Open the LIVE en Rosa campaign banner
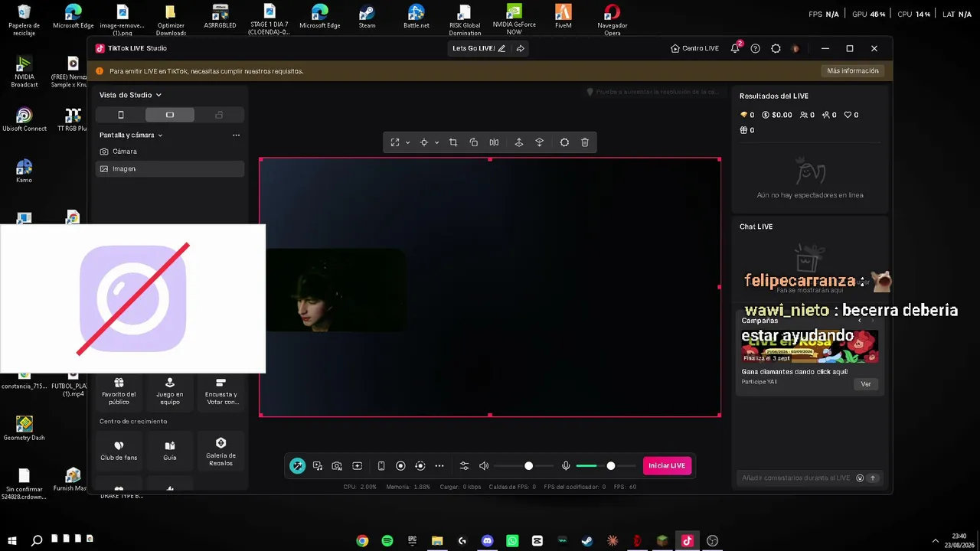This screenshot has width=980, height=551. click(x=809, y=345)
